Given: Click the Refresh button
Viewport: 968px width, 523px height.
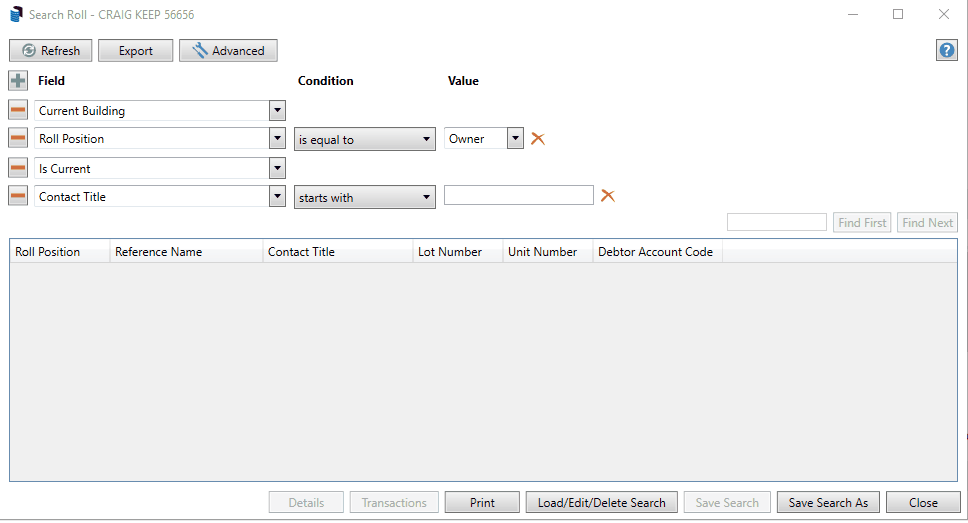Looking at the screenshot, I should [51, 51].
